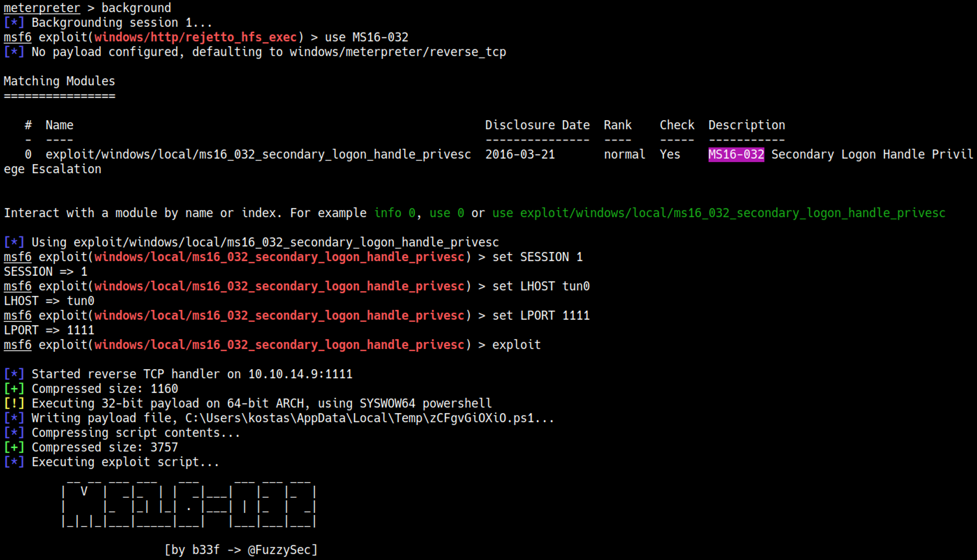The width and height of the screenshot is (977, 560).
Task: Click the blue [*] marker before Started reverse TCP
Action: (x=14, y=374)
